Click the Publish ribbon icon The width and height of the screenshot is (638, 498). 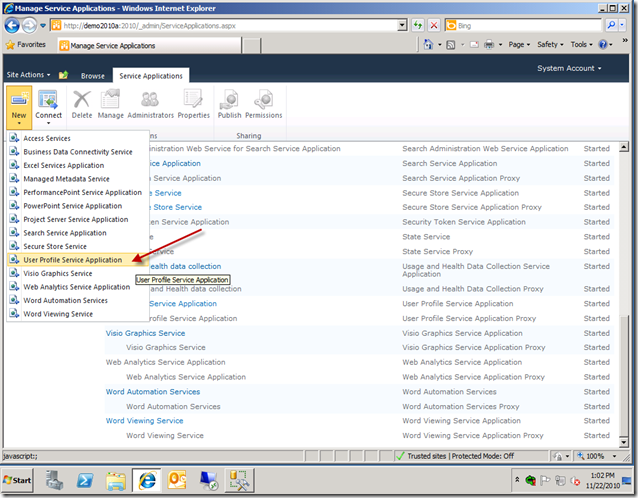coord(229,105)
